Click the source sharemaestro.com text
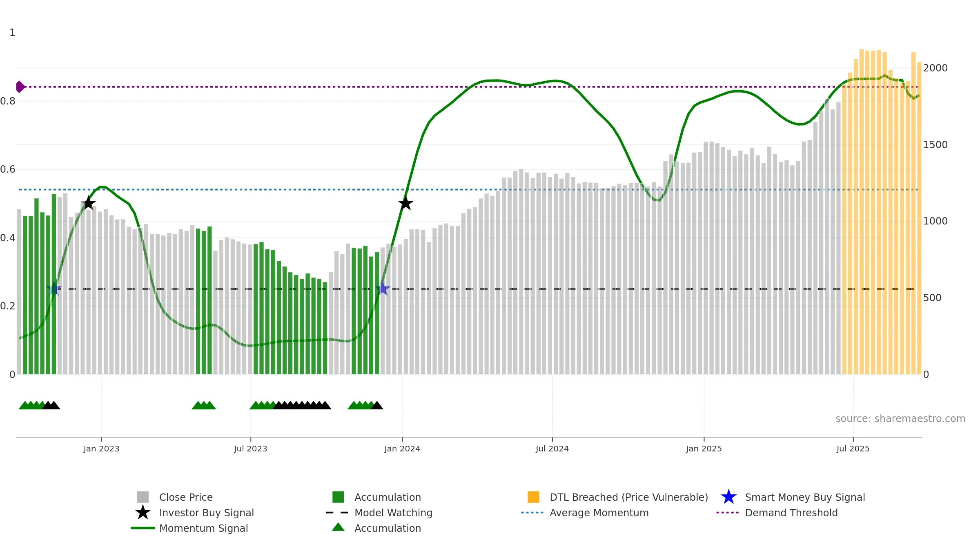This screenshot has height=551, width=980. 900,418
